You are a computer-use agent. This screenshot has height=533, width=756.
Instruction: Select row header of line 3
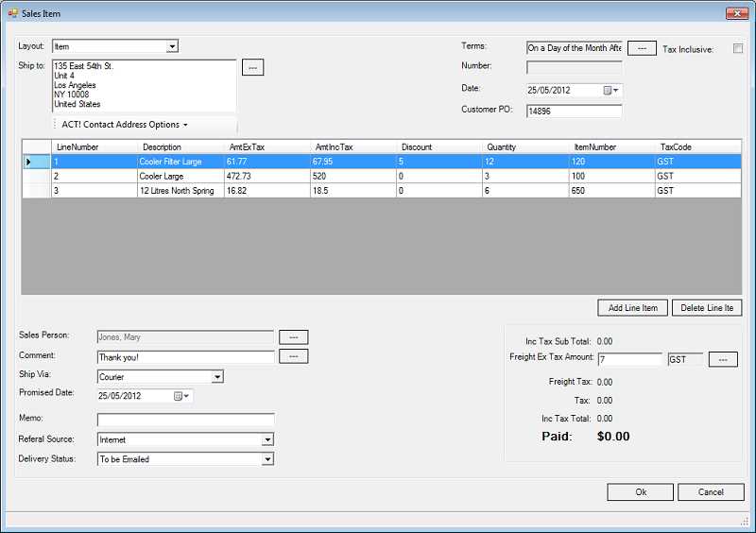click(x=36, y=191)
